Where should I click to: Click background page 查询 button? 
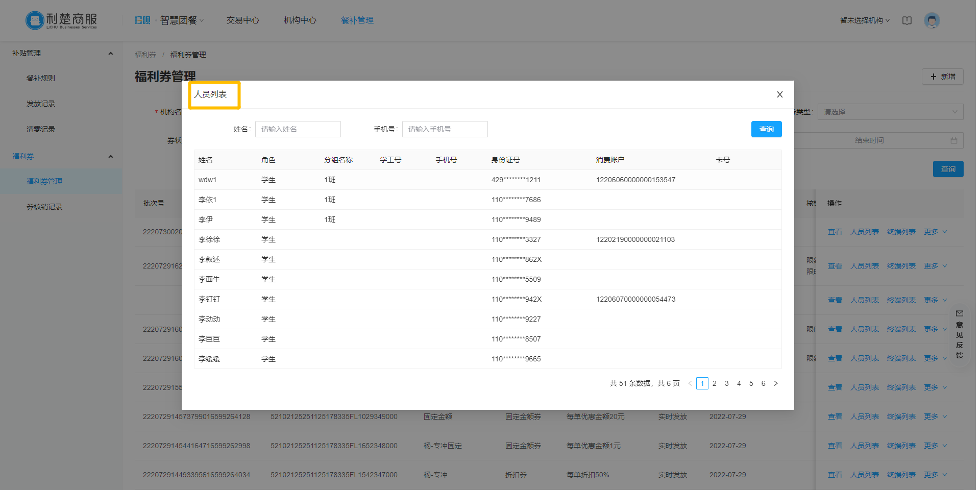948,169
